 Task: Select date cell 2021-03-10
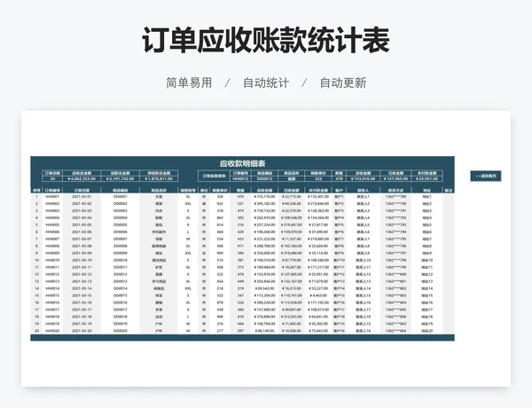(82, 261)
